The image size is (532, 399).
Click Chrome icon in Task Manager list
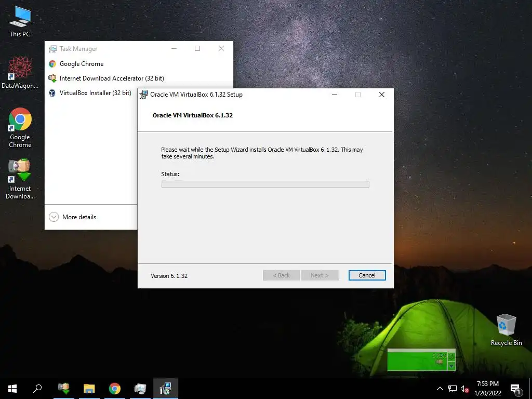[x=52, y=64]
